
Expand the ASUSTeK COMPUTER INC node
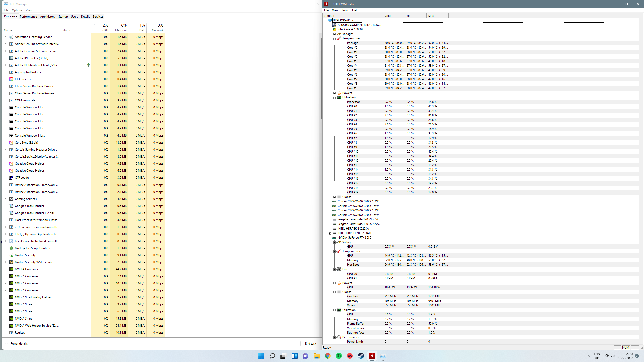(330, 25)
